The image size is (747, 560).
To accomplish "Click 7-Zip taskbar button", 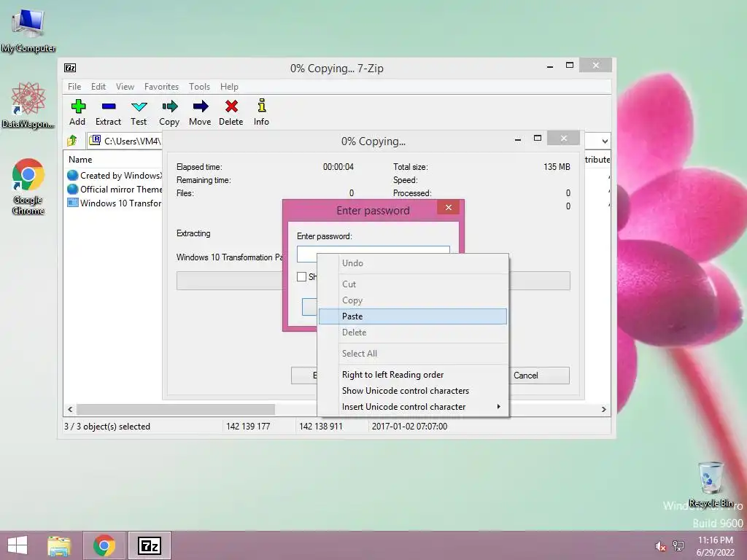I will 149,545.
